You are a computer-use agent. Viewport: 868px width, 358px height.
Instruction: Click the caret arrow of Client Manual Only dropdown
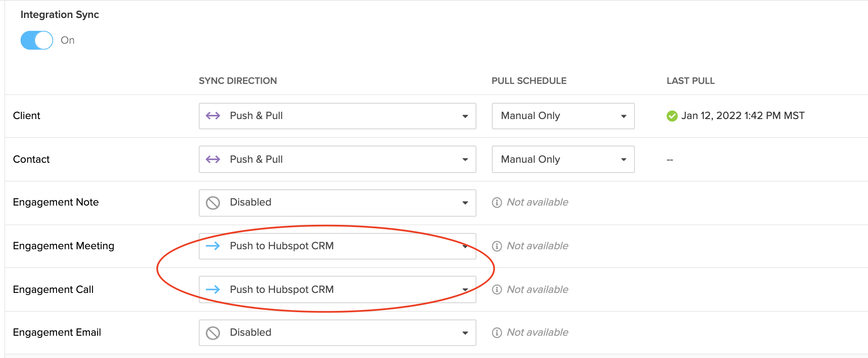tap(624, 116)
